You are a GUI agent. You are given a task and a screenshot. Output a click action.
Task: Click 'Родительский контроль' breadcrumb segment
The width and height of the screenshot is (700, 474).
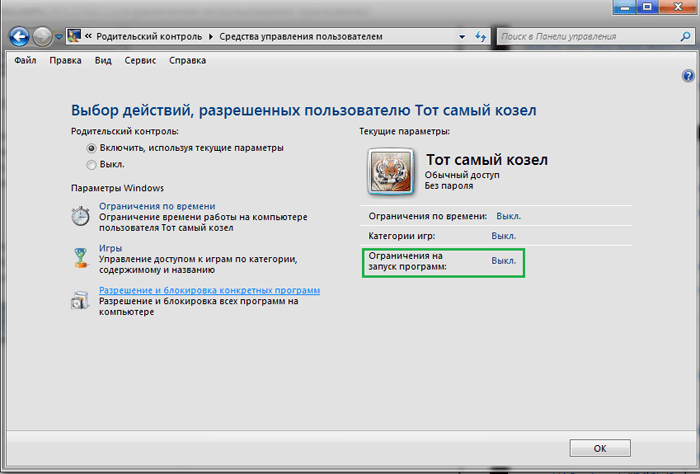149,37
